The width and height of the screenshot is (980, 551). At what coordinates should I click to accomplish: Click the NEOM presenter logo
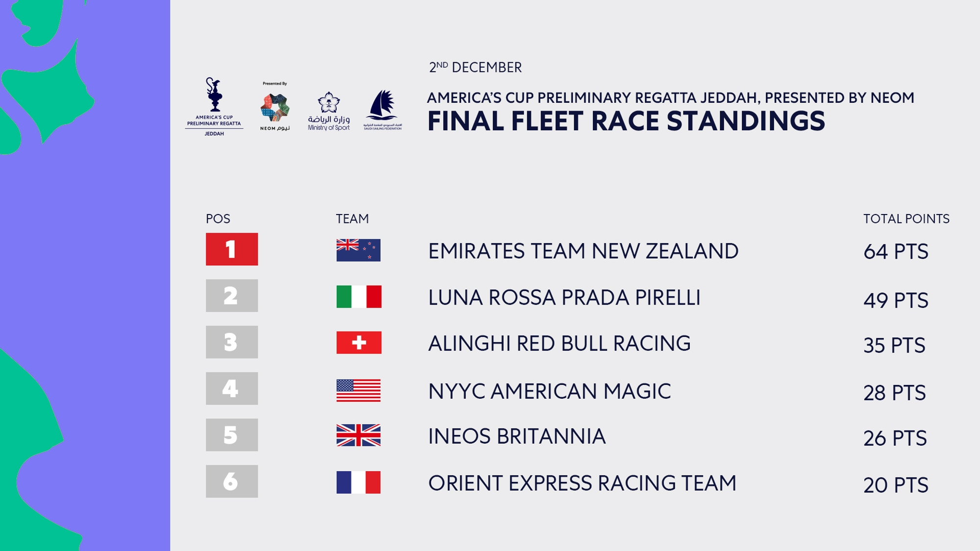click(275, 106)
